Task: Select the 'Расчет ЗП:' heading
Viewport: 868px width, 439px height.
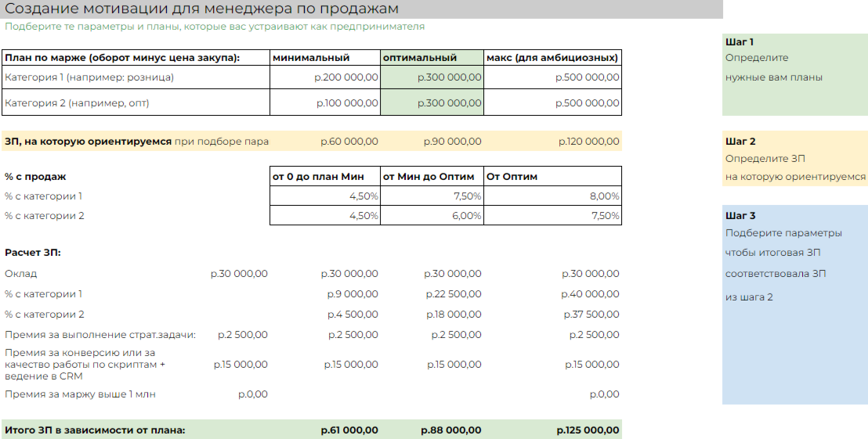Action: (33, 253)
